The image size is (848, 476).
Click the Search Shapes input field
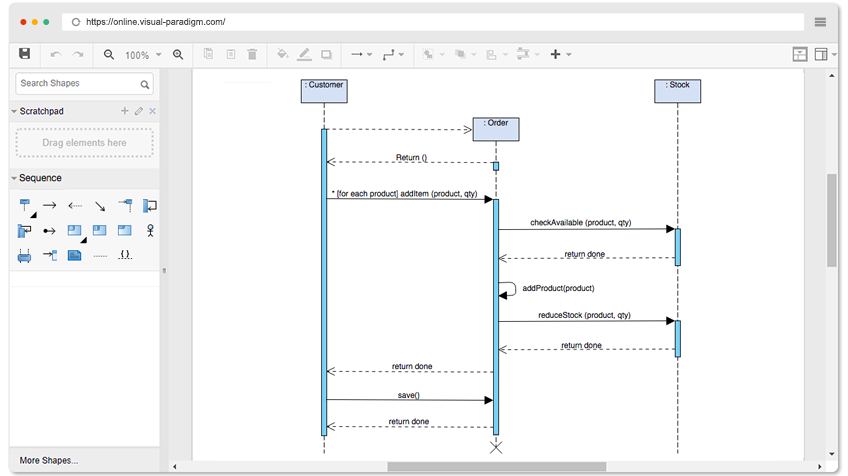pos(84,84)
